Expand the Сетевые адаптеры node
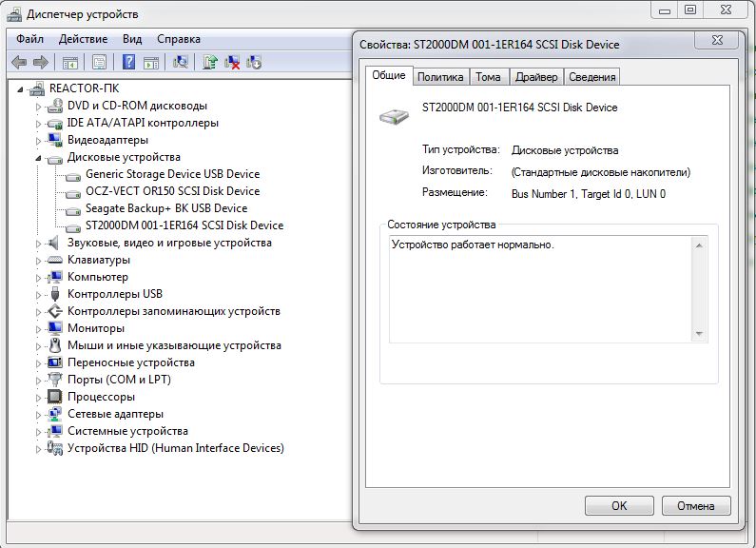756x548 pixels. point(39,414)
